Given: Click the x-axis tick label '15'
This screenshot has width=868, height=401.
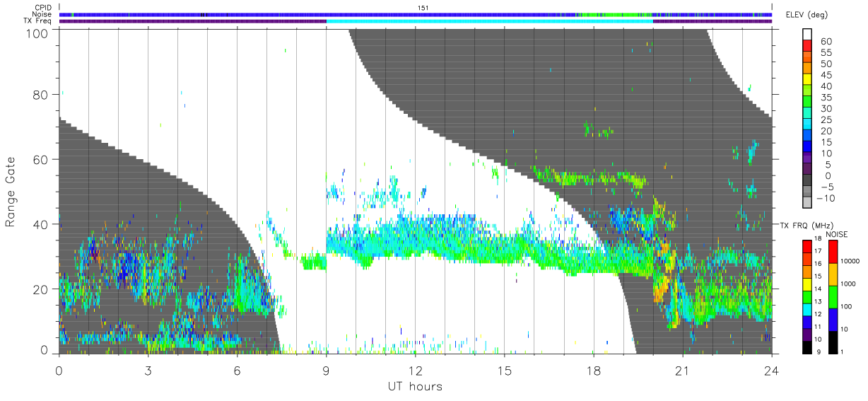Looking at the screenshot, I should pyautogui.click(x=505, y=370).
